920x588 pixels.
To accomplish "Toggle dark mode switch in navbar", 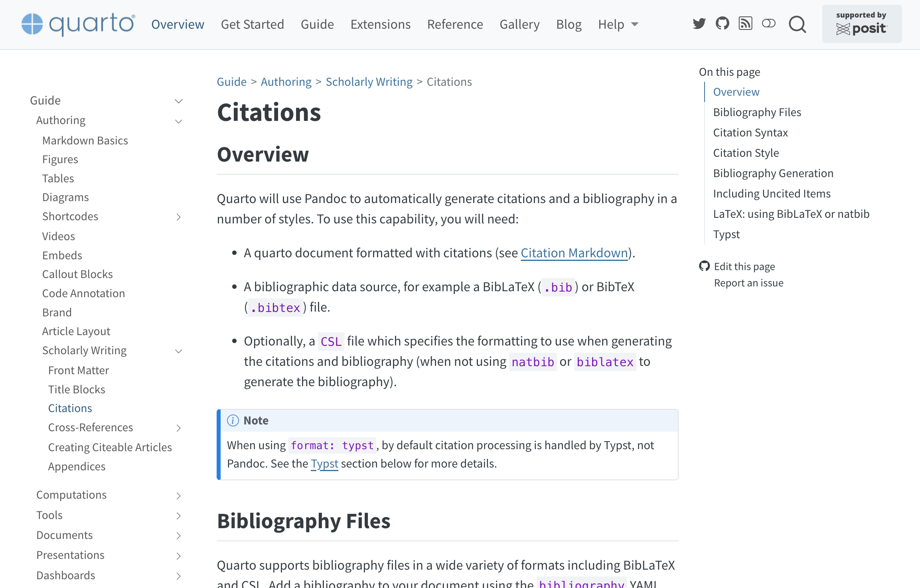I will click(x=768, y=24).
